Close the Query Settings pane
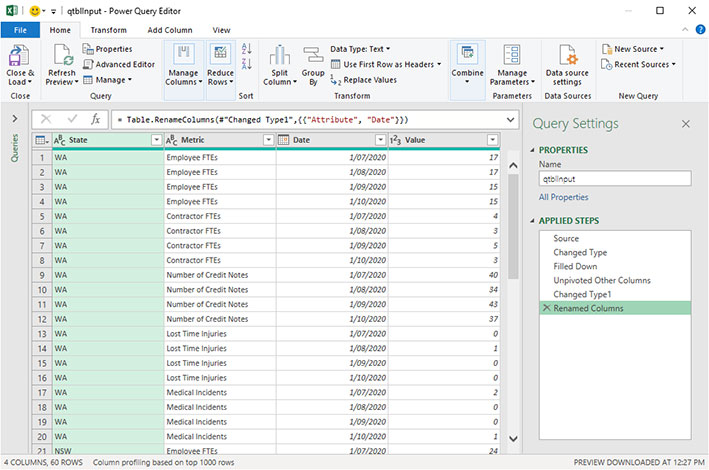 (685, 123)
